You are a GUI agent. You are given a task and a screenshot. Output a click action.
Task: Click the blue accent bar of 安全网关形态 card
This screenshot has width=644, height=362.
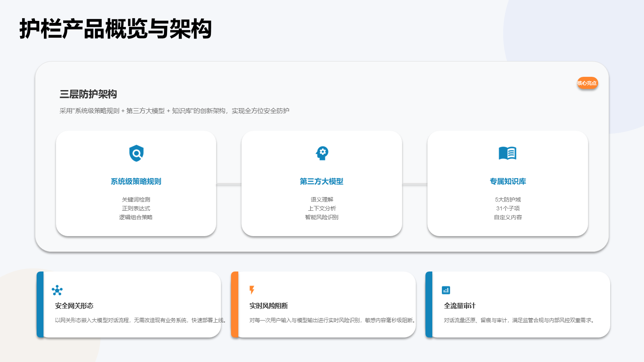40,304
